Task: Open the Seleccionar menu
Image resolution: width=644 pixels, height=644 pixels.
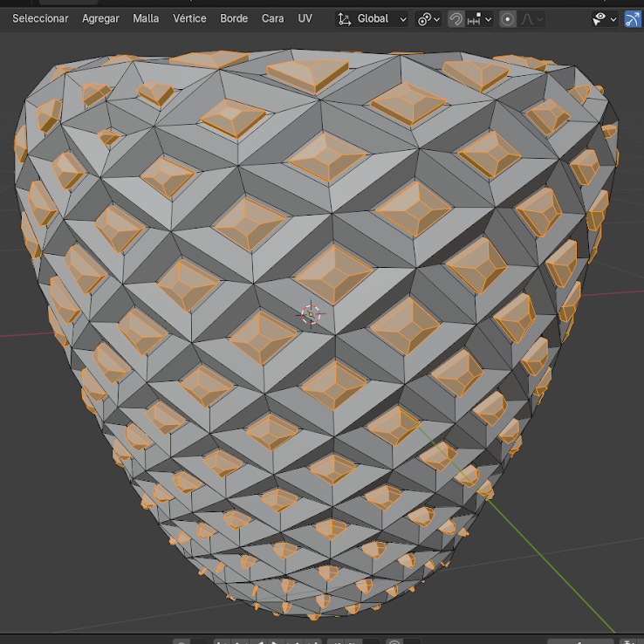Action: [x=40, y=18]
